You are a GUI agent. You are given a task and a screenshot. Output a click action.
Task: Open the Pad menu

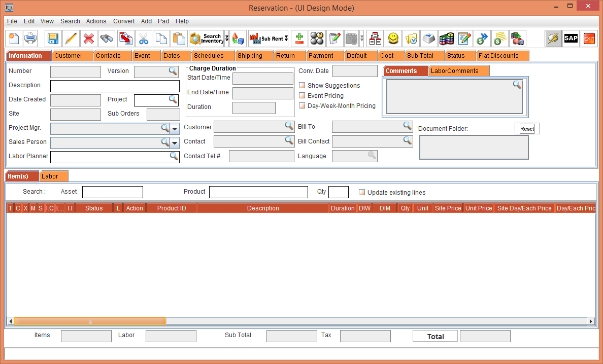pos(163,21)
